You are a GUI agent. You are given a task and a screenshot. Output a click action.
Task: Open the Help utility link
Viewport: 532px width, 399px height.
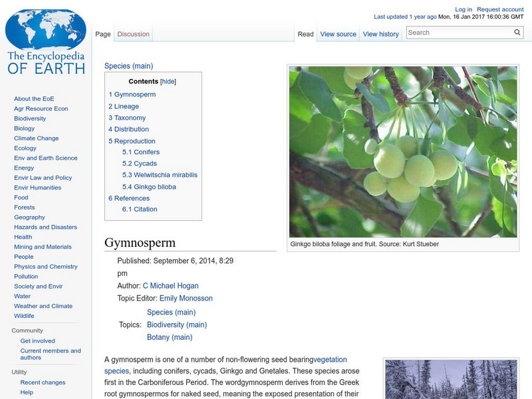pos(27,392)
